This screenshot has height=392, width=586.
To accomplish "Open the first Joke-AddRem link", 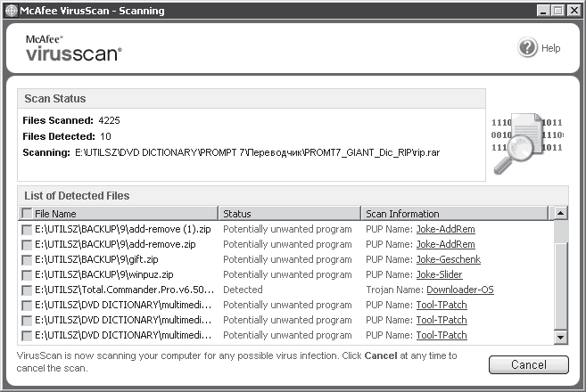I will click(x=445, y=230).
